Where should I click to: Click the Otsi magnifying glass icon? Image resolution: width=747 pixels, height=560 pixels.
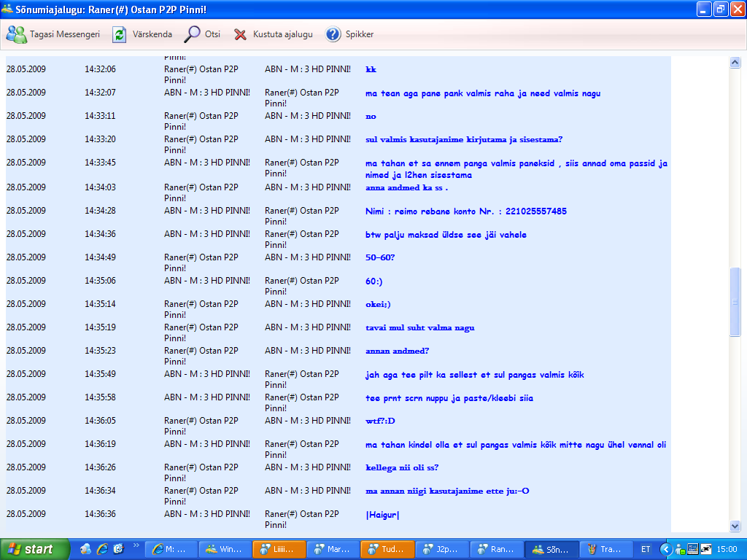pos(193,34)
